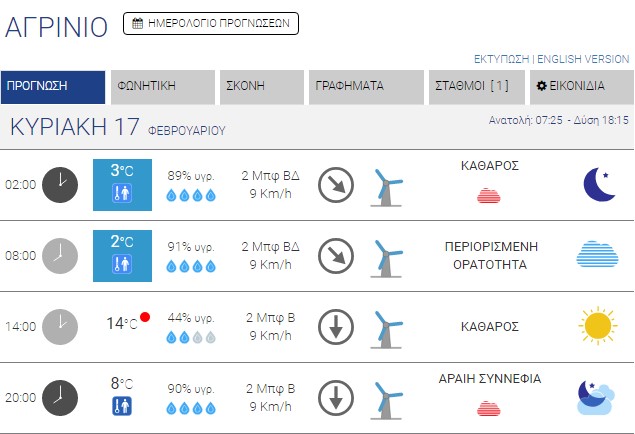The image size is (635, 434).
Task: Click the cloudy night icon at 20:00
Action: pyautogui.click(x=596, y=397)
